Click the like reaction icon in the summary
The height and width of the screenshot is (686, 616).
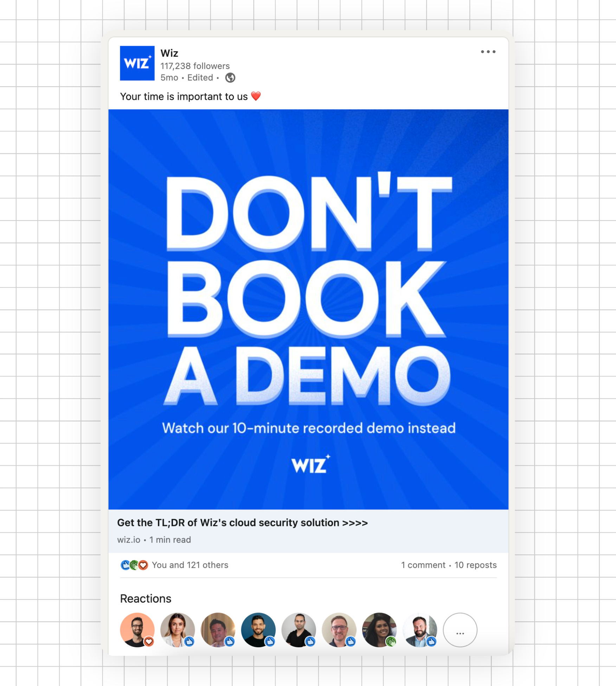125,565
